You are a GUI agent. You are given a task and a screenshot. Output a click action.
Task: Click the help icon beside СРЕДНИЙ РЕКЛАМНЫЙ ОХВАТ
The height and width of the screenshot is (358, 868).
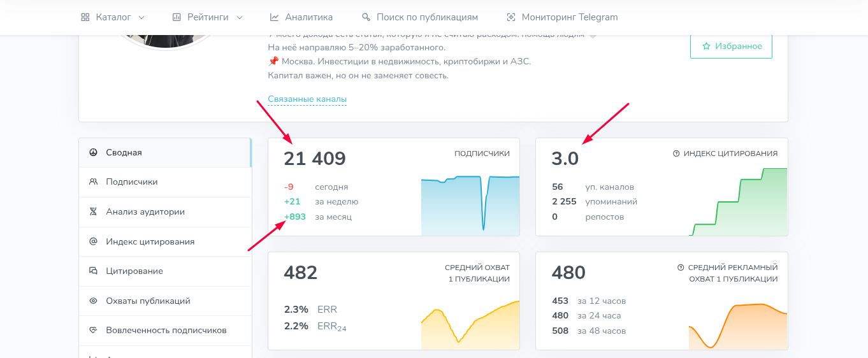[x=680, y=268]
